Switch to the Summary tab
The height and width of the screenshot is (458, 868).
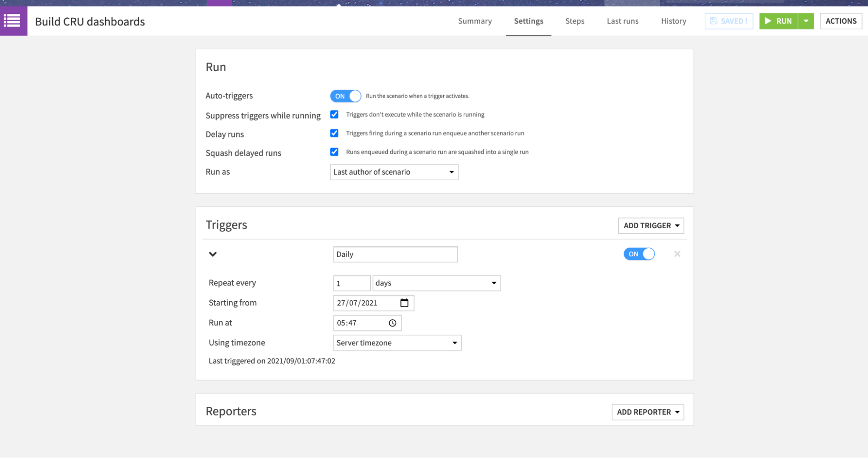tap(475, 21)
